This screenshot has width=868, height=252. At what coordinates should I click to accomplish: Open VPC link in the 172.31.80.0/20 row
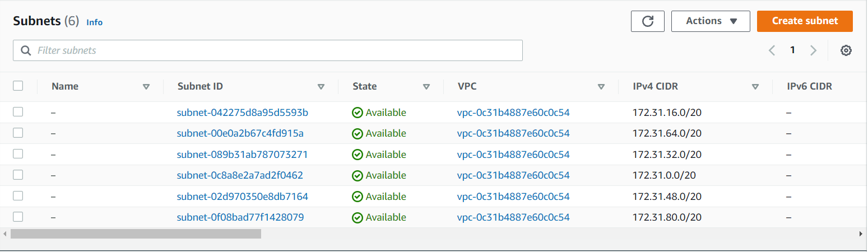tap(513, 217)
